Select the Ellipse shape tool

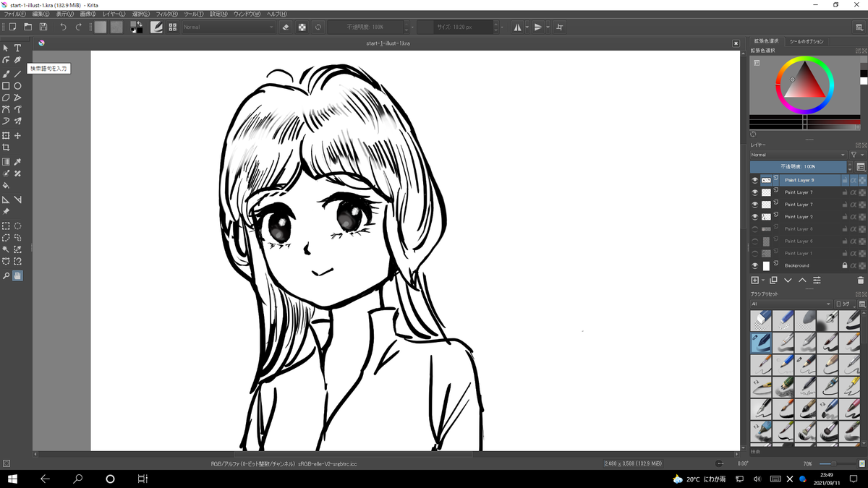click(x=18, y=86)
